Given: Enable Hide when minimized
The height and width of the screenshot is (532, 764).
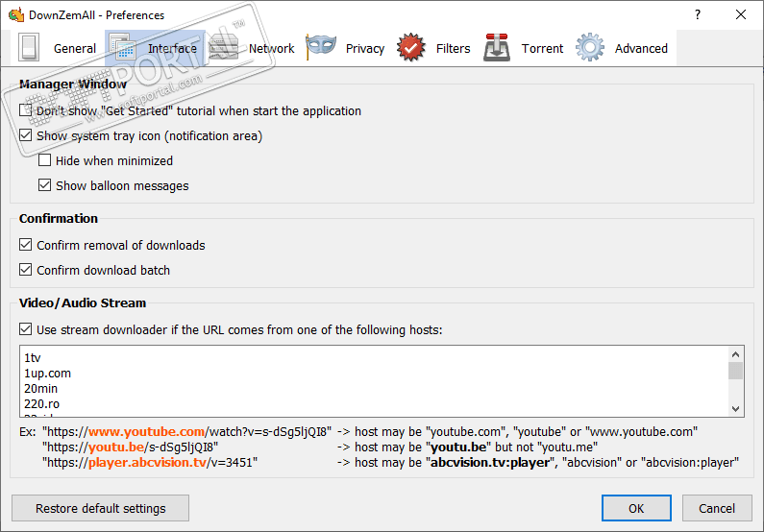Looking at the screenshot, I should (x=45, y=160).
